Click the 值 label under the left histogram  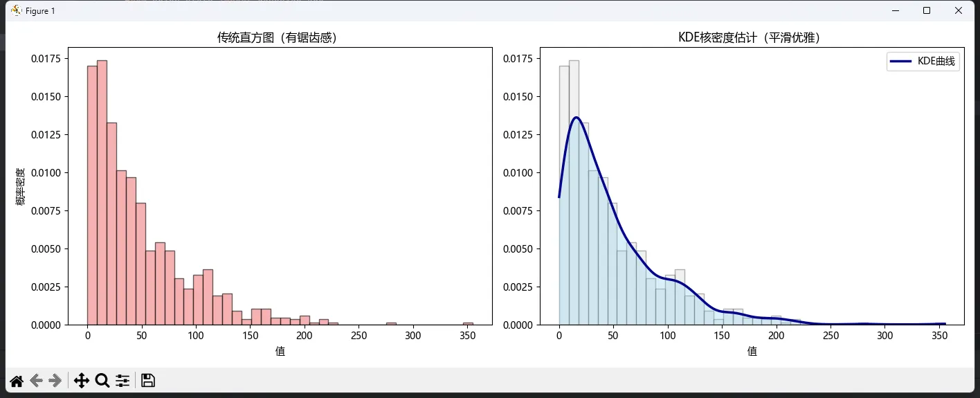(x=280, y=351)
